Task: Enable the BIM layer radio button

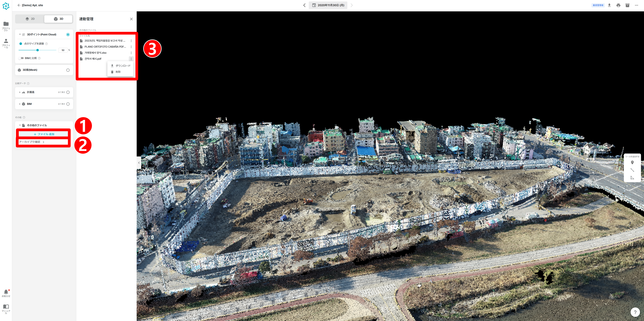Action: [x=68, y=104]
